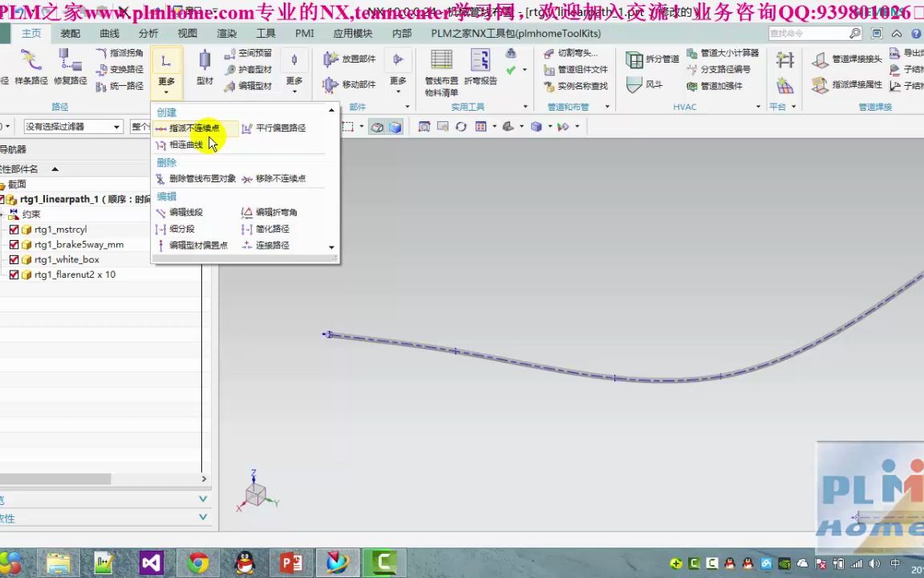
Task: Click the navigator horizontal scrollbar
Action: click(x=55, y=479)
